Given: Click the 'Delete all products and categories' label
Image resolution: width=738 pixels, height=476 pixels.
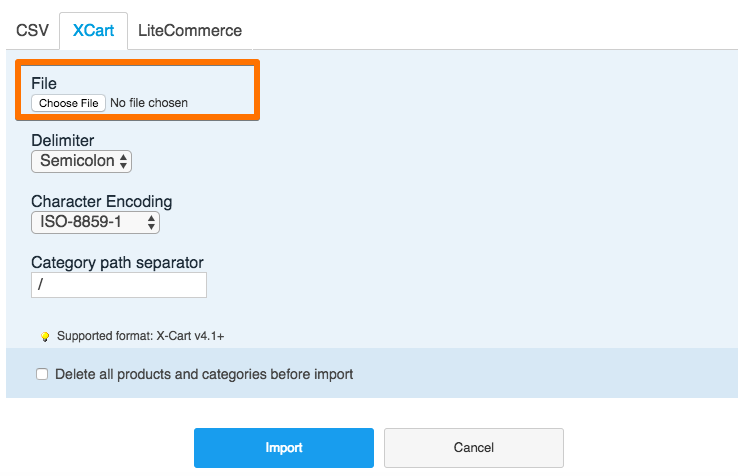Looking at the screenshot, I should point(204,375).
